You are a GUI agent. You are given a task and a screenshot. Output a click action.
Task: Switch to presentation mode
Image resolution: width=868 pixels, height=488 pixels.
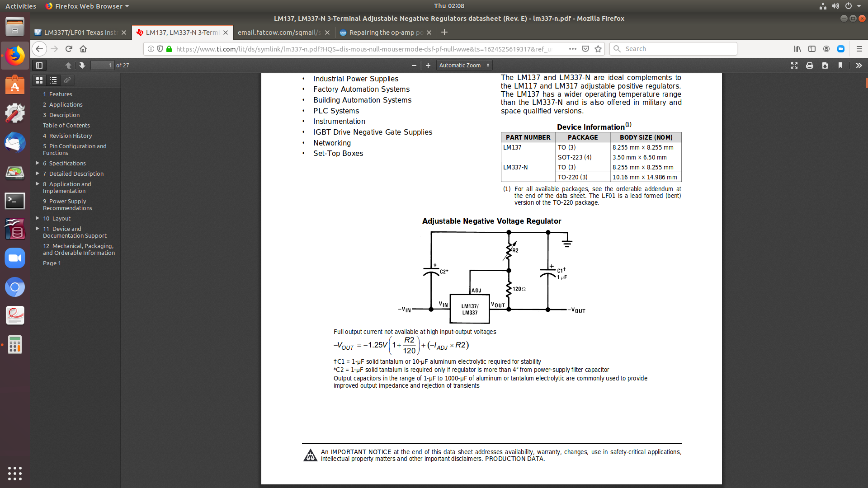(794, 66)
